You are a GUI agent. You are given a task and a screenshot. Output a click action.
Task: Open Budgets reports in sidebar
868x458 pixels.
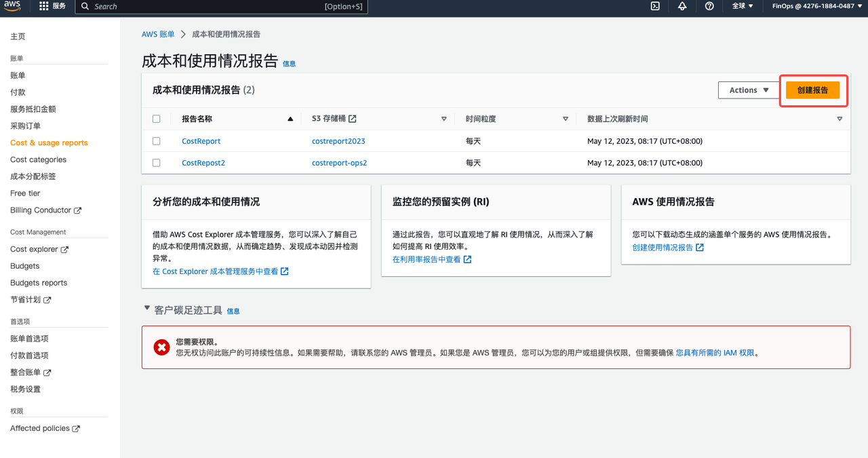click(39, 283)
